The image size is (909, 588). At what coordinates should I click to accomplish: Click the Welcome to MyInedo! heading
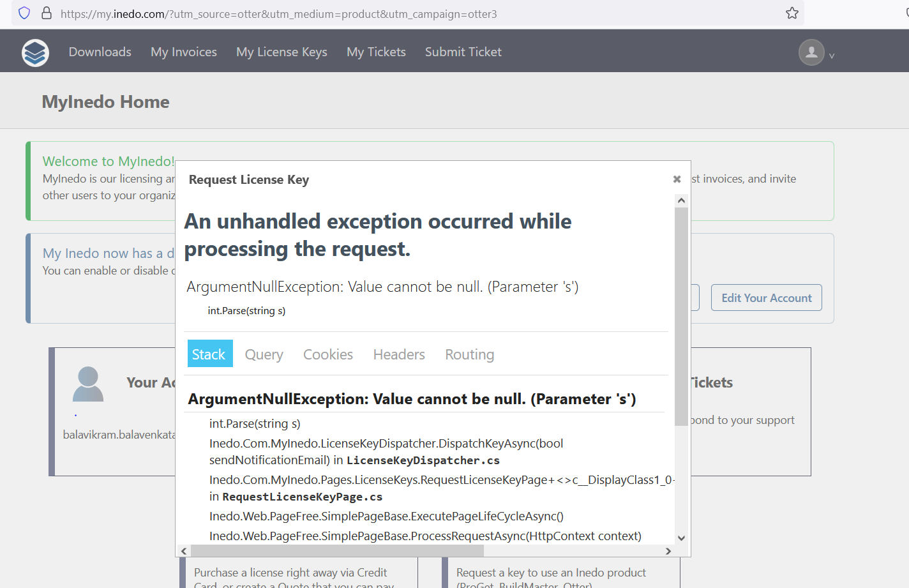[109, 162]
